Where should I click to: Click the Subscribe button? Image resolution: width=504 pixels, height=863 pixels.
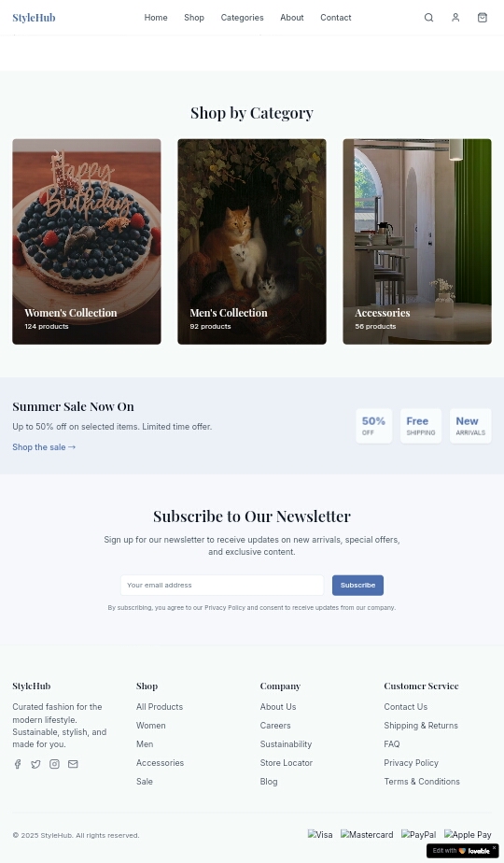357,585
